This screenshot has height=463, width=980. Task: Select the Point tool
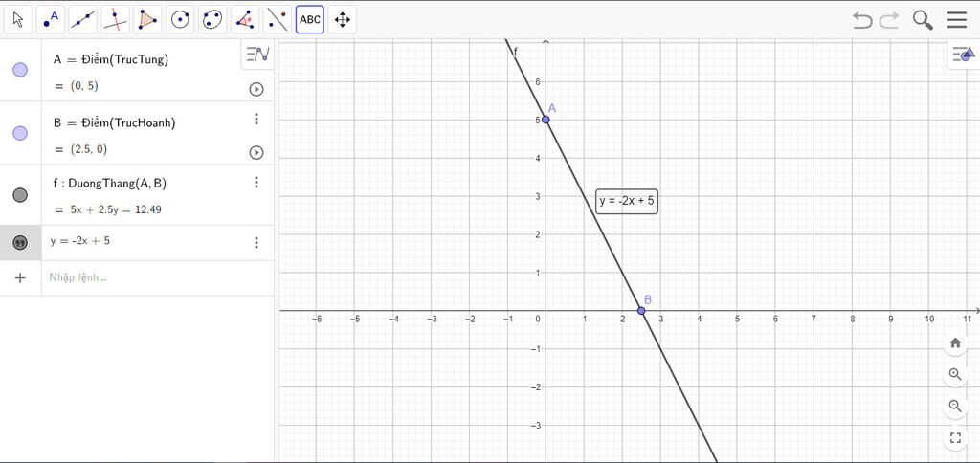click(x=51, y=20)
